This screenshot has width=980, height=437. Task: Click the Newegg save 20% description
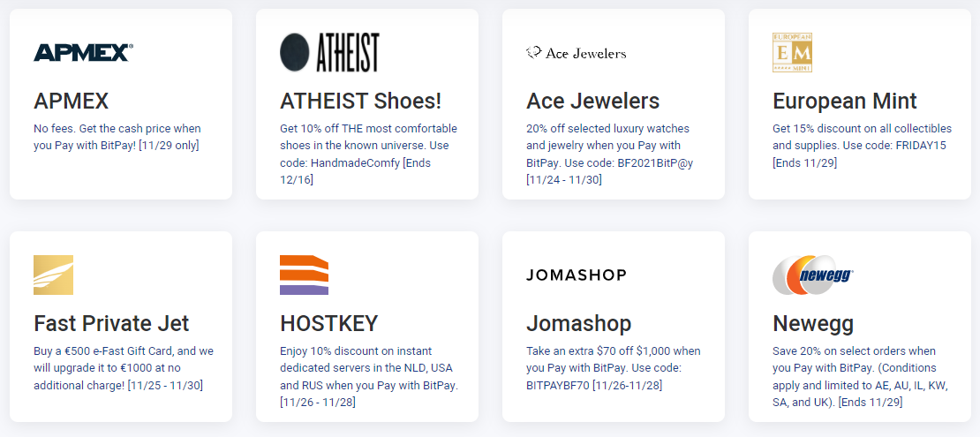pyautogui.click(x=860, y=376)
